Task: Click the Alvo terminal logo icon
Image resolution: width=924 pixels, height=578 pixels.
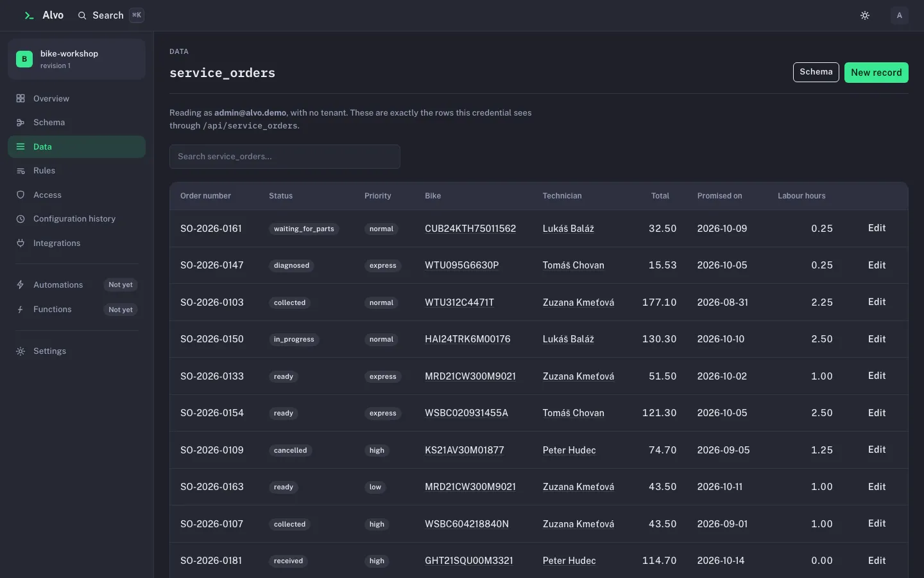Action: [29, 15]
